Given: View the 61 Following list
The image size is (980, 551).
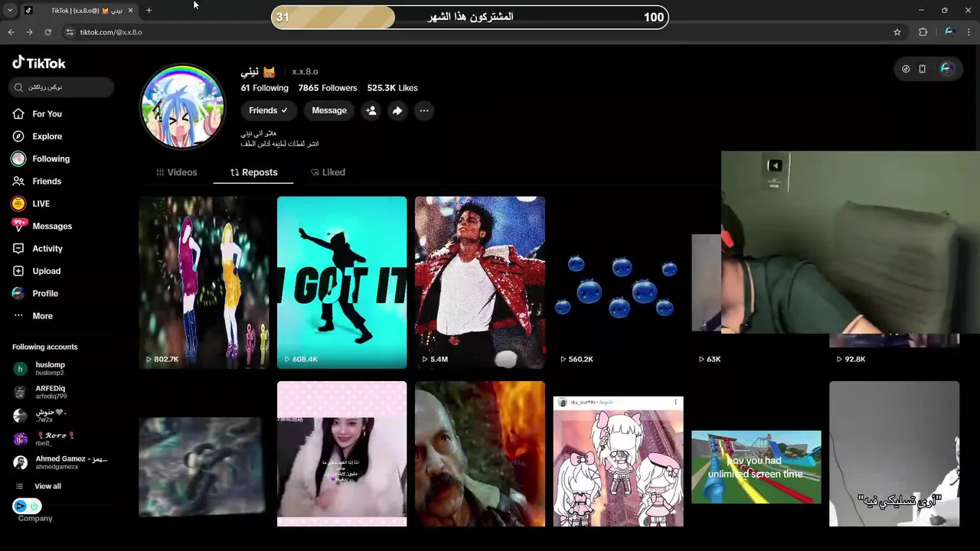Looking at the screenshot, I should [x=264, y=88].
